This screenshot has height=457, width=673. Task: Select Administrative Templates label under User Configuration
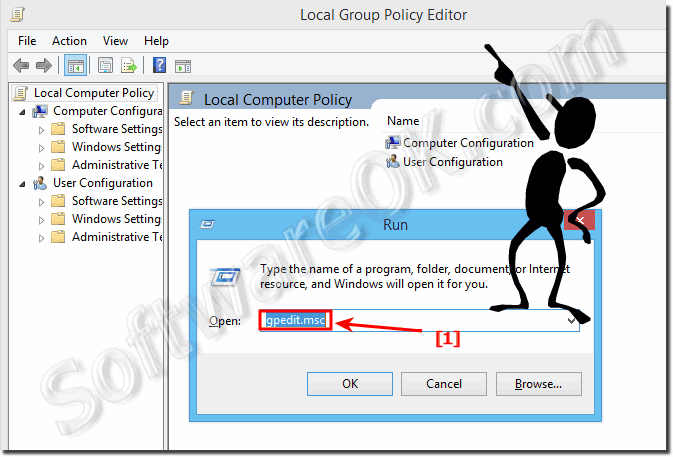pos(117,237)
